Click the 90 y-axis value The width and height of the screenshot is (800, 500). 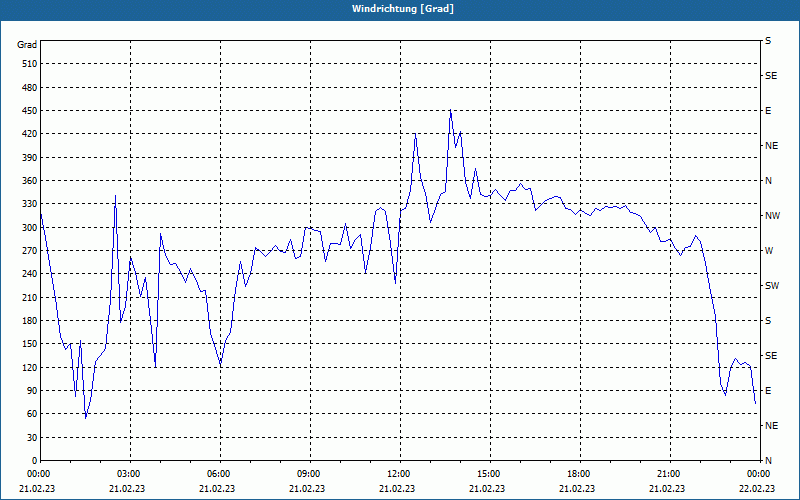click(x=32, y=391)
